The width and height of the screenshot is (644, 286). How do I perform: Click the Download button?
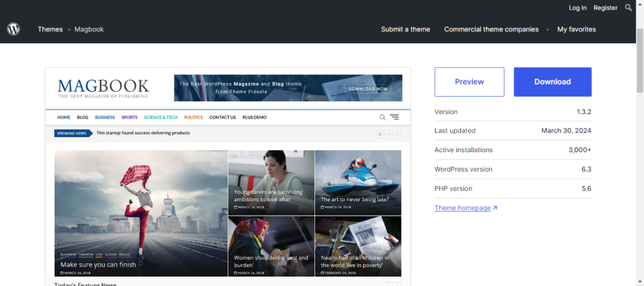(552, 82)
